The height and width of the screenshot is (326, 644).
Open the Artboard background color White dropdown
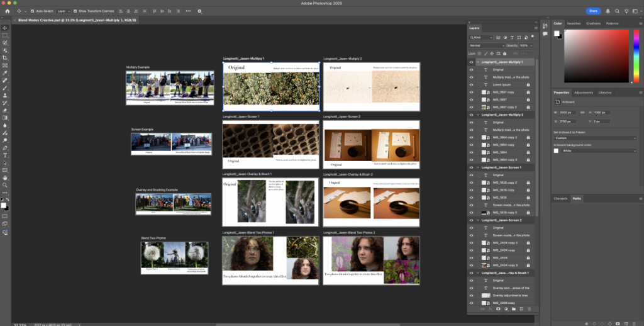tap(599, 151)
